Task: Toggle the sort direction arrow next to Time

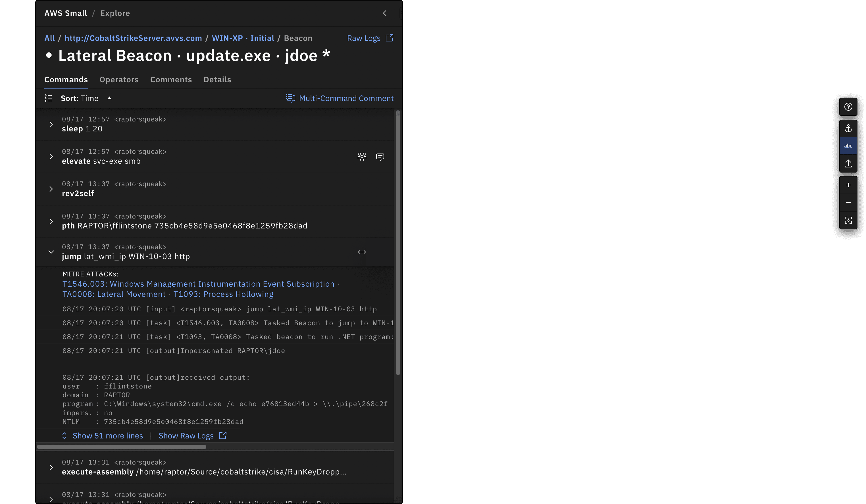Action: (109, 98)
